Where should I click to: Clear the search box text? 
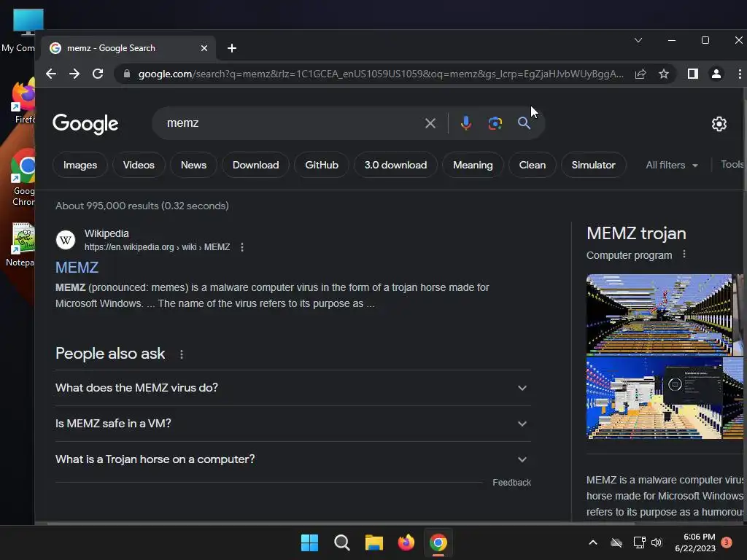click(430, 123)
